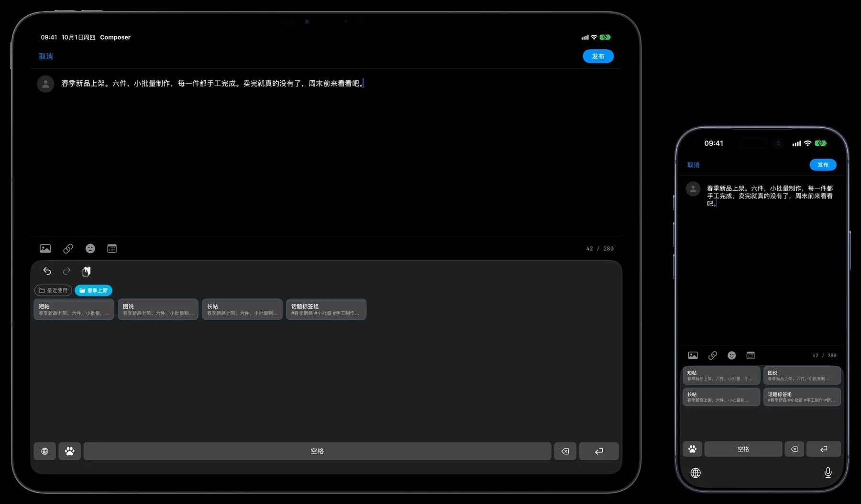Tap the iPhone 空格 space key

pyautogui.click(x=743, y=449)
